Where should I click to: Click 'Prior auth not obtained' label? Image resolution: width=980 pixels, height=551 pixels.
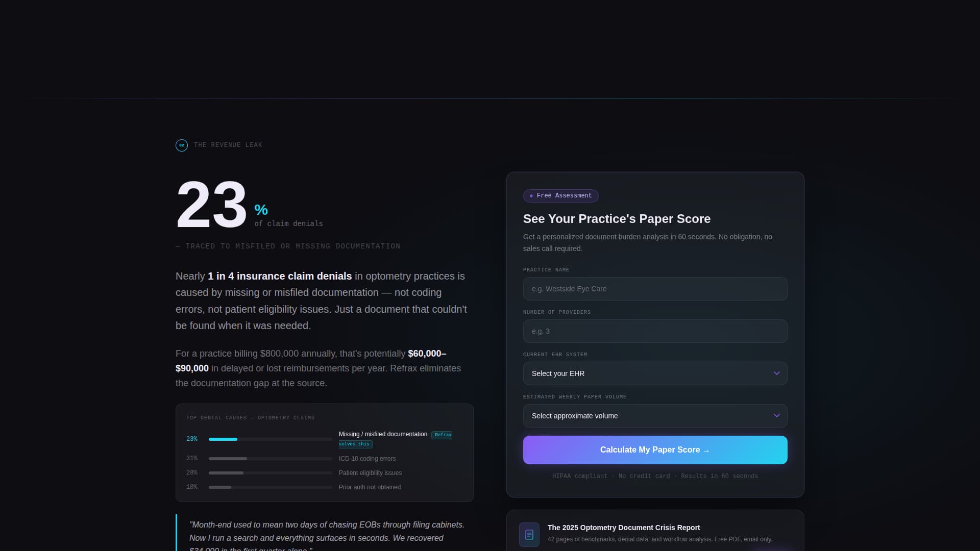click(x=370, y=487)
